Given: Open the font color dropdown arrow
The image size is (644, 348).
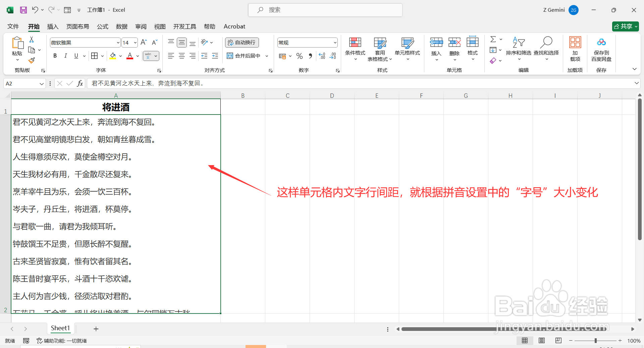Looking at the screenshot, I should tap(137, 56).
